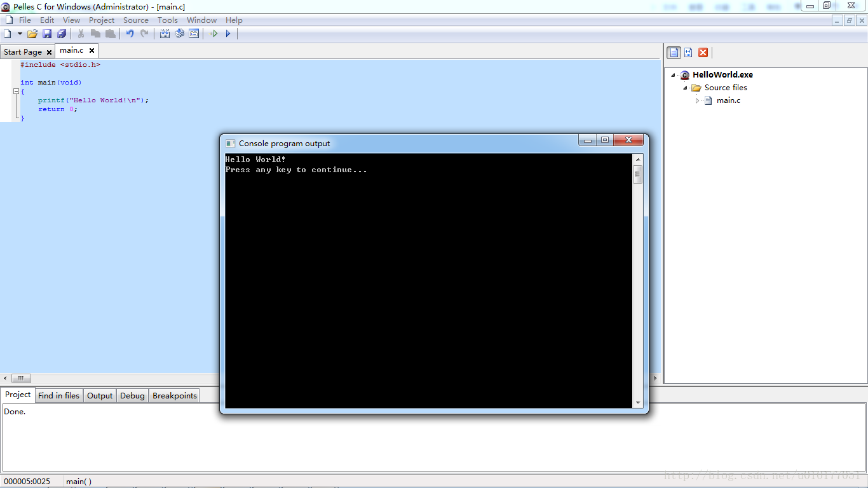Click the "Done." text in output pane
The height and width of the screenshot is (488, 868).
[15, 412]
